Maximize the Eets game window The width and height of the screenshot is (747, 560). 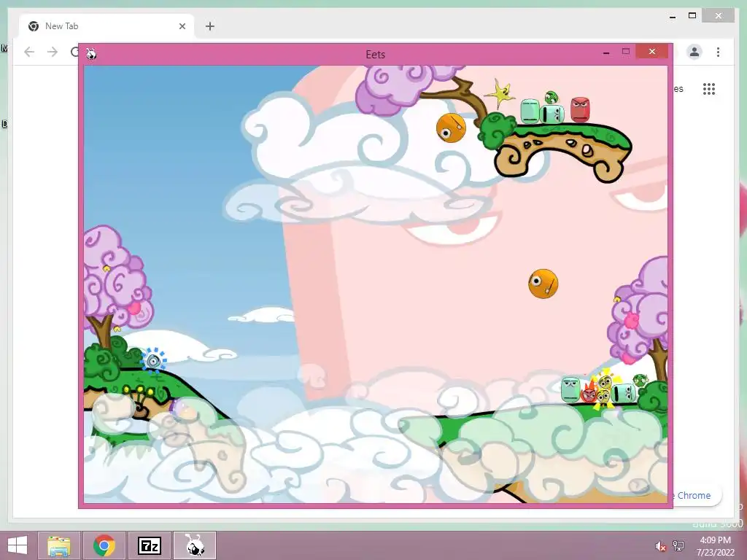tap(625, 52)
